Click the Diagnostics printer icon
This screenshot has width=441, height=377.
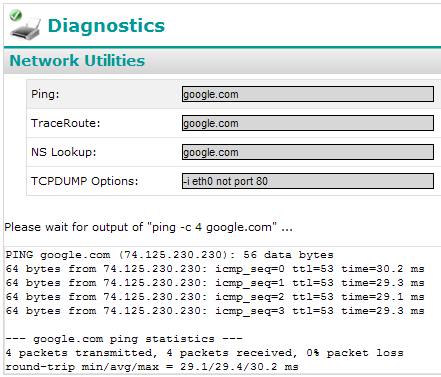click(25, 25)
